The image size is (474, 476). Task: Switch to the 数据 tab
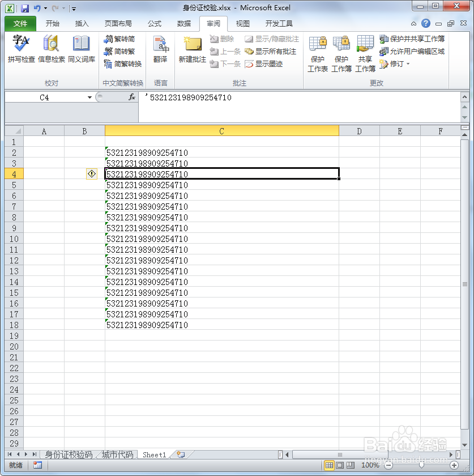184,24
